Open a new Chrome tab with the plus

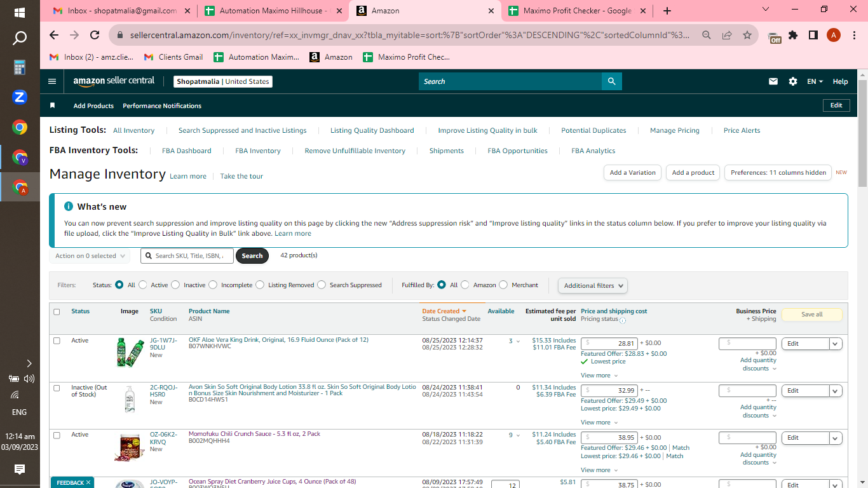pos(667,11)
